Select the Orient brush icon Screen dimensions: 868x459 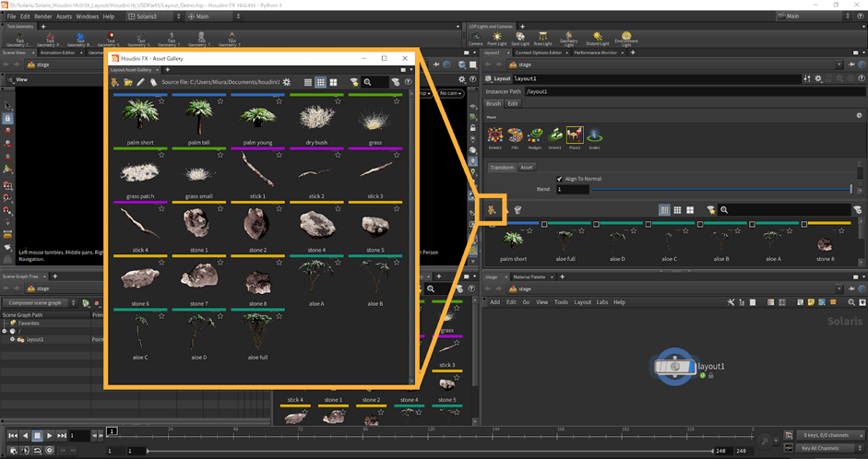click(x=554, y=135)
